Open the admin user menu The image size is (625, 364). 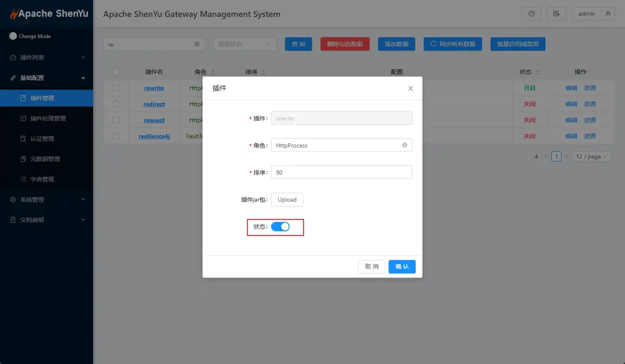[x=587, y=14]
